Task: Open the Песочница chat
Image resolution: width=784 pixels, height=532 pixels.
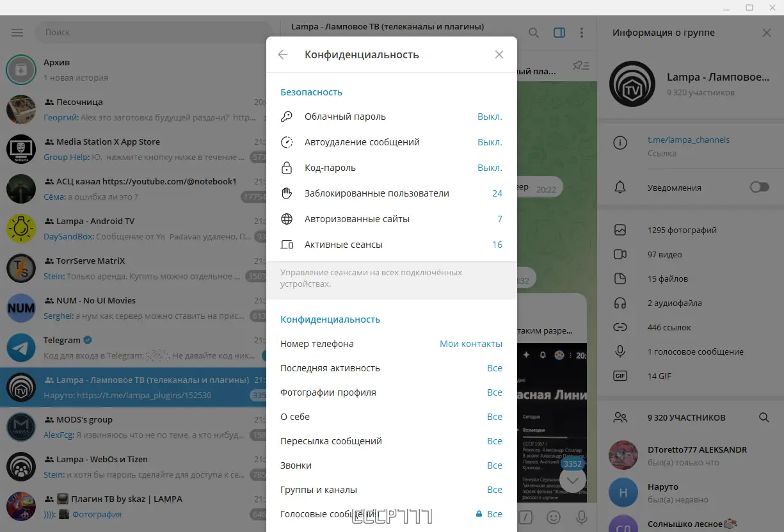Action: pyautogui.click(x=133, y=109)
